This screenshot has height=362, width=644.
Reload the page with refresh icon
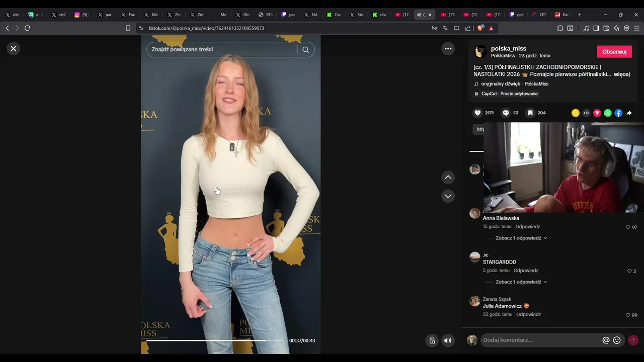28,28
